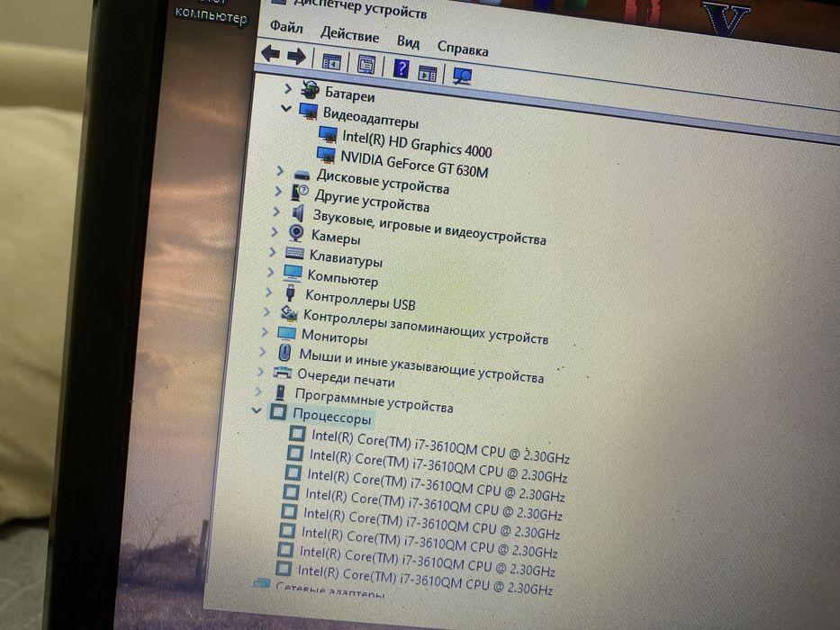Viewport: 840px width, 630px height.
Task: Expand the Дисковые устройства category
Action: pyautogui.click(x=280, y=171)
